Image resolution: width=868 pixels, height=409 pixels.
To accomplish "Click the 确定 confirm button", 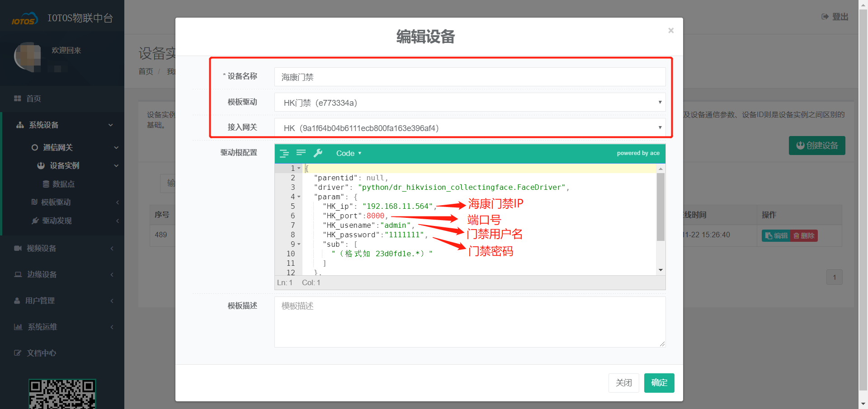I will point(659,383).
